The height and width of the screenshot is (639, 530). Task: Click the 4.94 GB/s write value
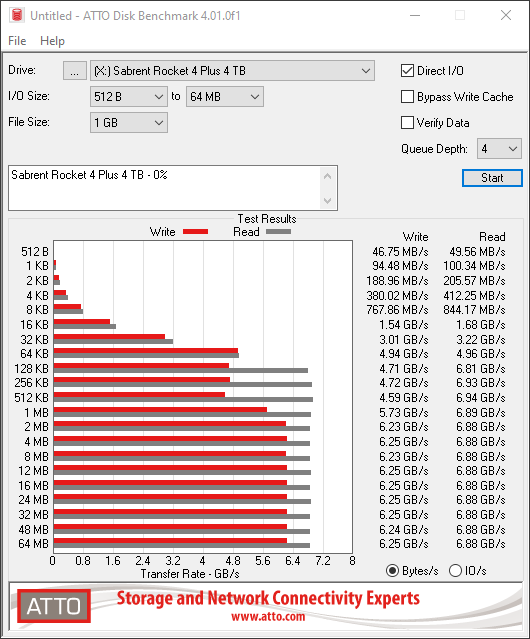(404, 353)
